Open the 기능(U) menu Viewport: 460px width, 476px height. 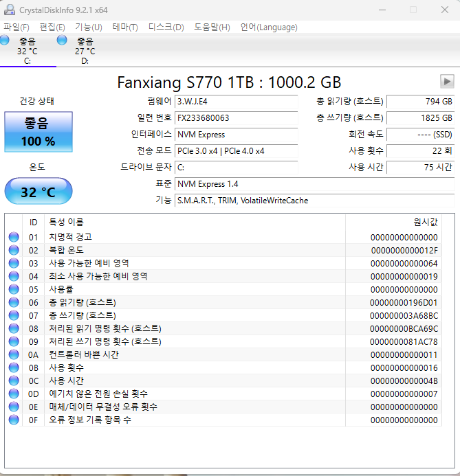coord(89,27)
